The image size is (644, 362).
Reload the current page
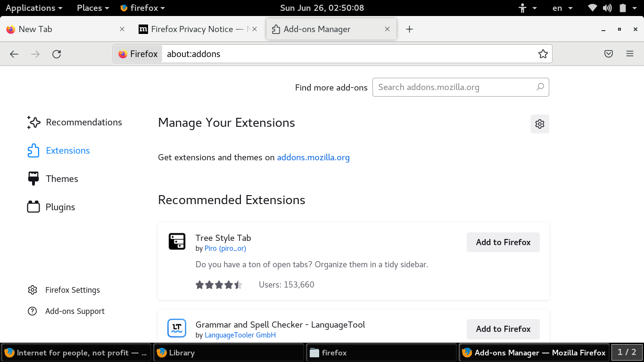pos(57,54)
